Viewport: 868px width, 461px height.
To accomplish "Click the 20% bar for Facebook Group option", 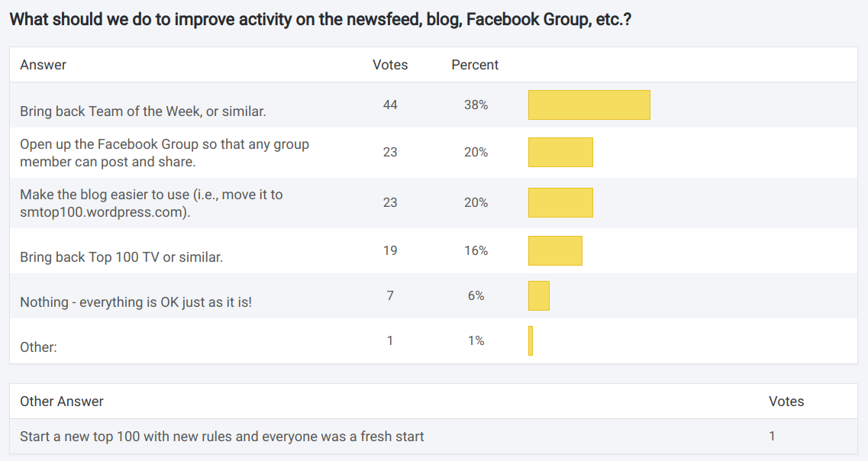I will (x=560, y=152).
